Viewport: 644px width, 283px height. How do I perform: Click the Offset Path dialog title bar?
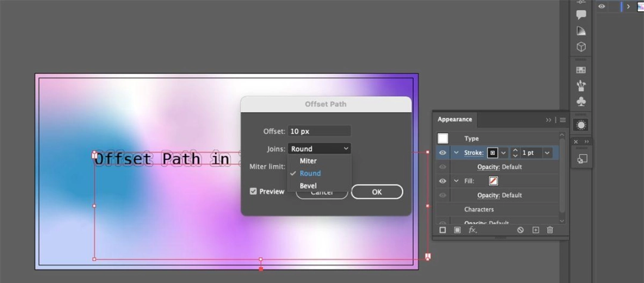(326, 104)
